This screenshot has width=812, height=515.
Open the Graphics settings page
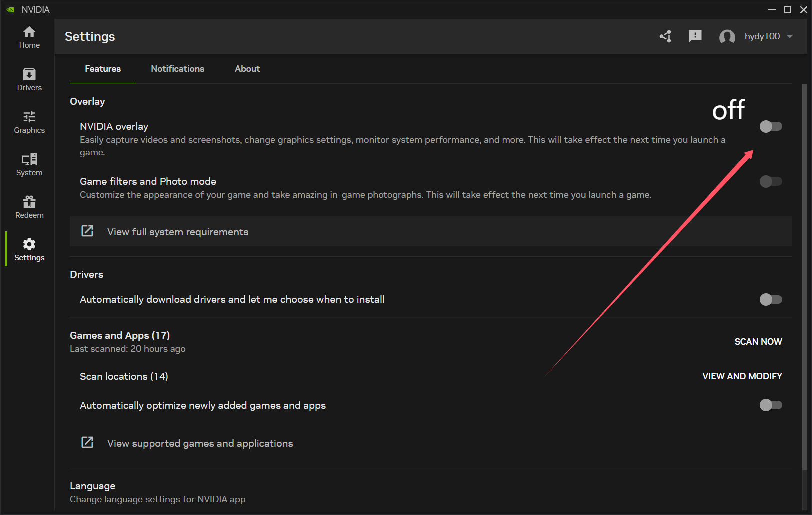[x=29, y=122]
